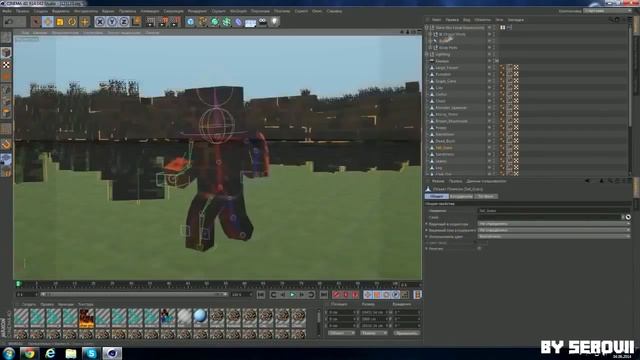Screen dimensions: 640x360
Task: Open the File menu in main menu bar
Action: (x=7, y=11)
